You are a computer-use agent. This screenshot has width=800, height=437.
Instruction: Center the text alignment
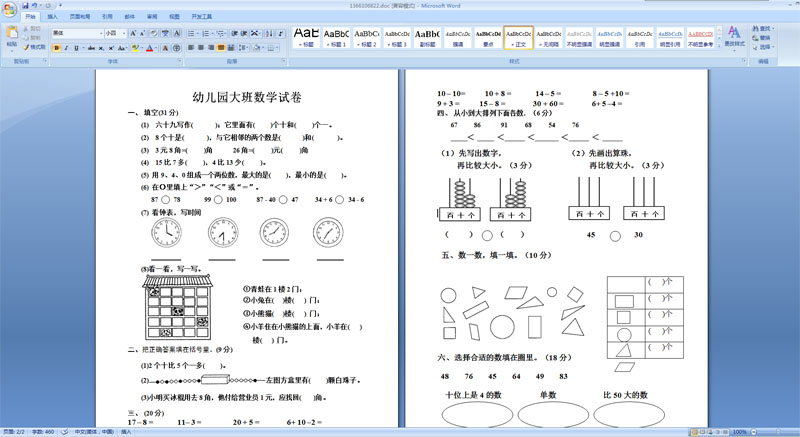point(201,48)
